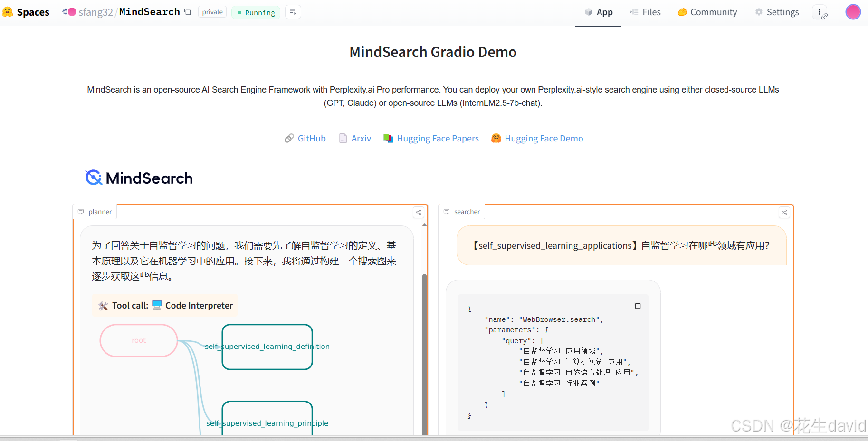Click the planner scrollbar up arrow
Image resolution: width=868 pixels, height=441 pixels.
424,225
